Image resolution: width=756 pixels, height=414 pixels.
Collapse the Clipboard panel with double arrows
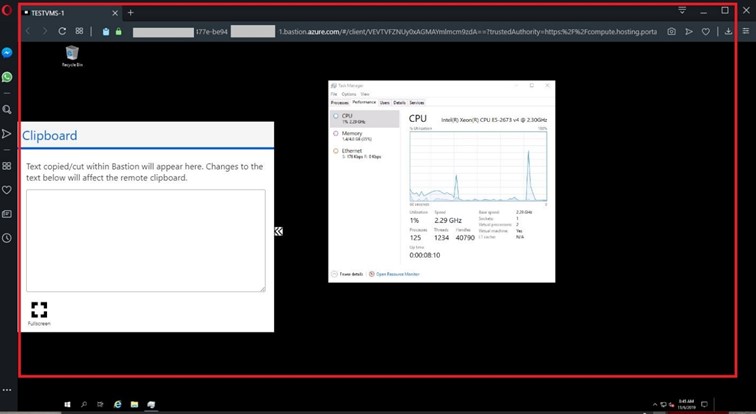point(279,231)
